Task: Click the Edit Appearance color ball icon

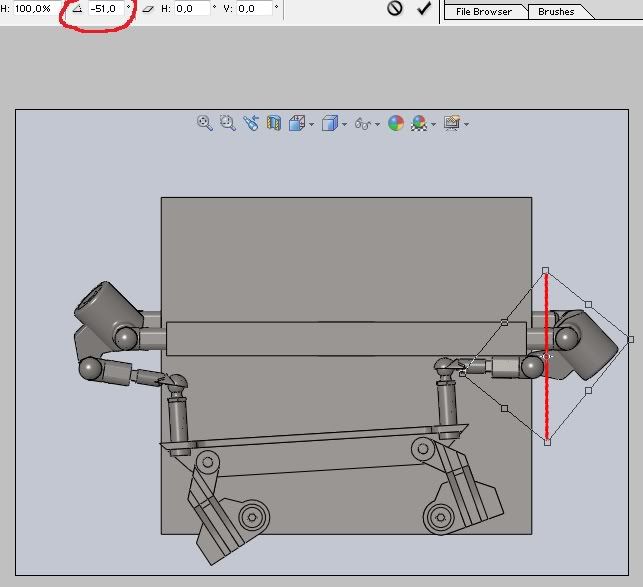Action: pyautogui.click(x=396, y=123)
